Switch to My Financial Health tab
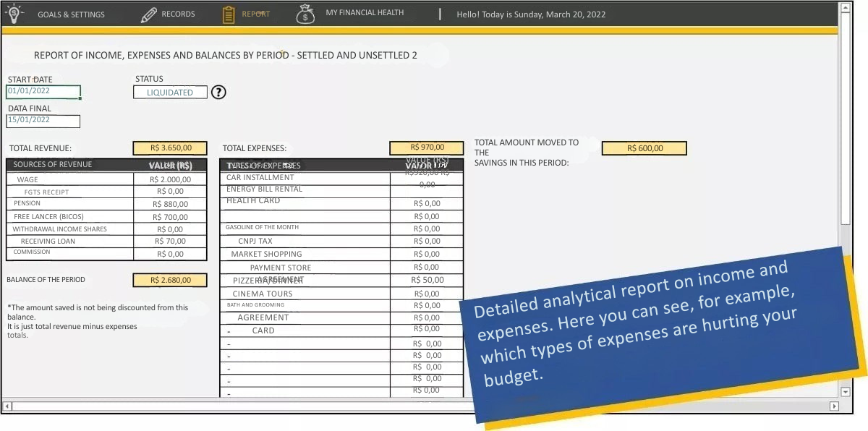 click(x=365, y=13)
